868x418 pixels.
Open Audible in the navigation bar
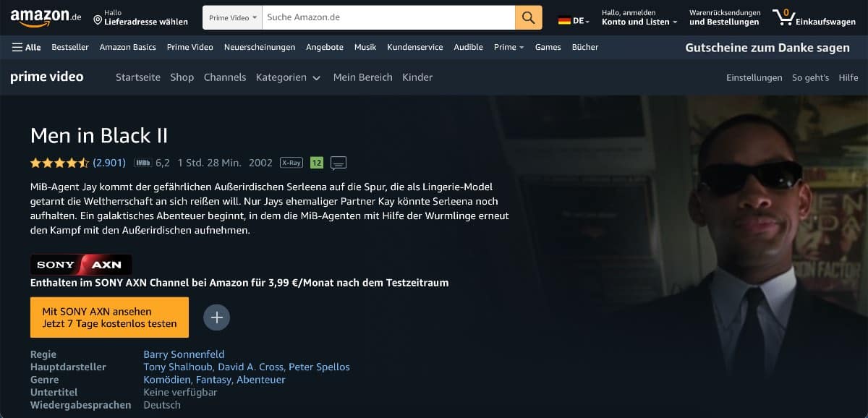coord(469,47)
